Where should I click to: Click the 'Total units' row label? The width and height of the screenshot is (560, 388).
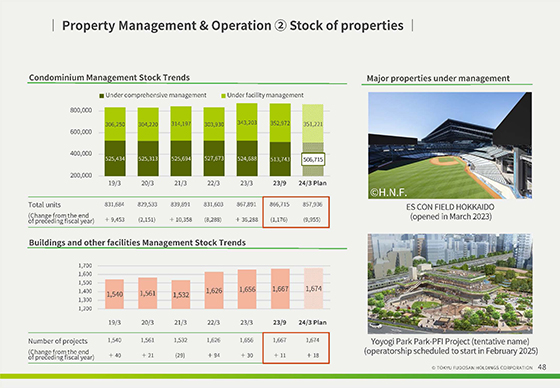[x=45, y=205]
